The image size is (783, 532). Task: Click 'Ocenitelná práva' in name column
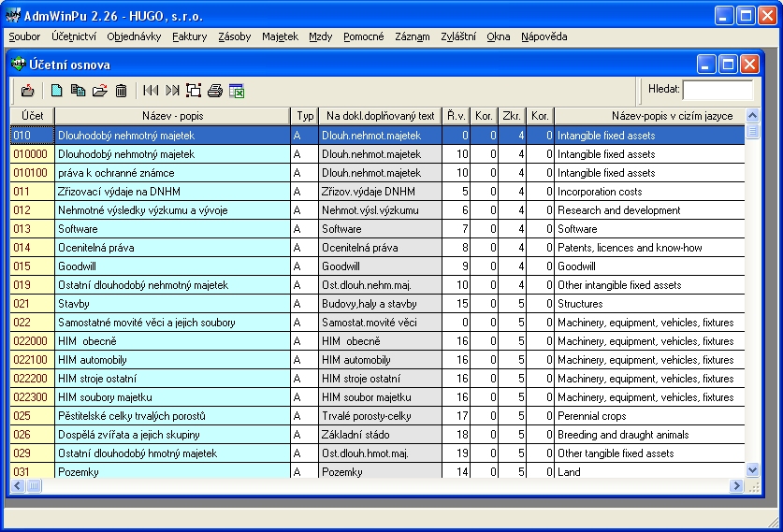172,248
